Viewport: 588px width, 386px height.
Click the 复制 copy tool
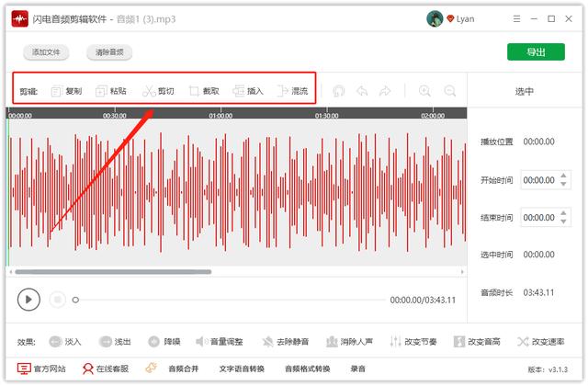[66, 91]
